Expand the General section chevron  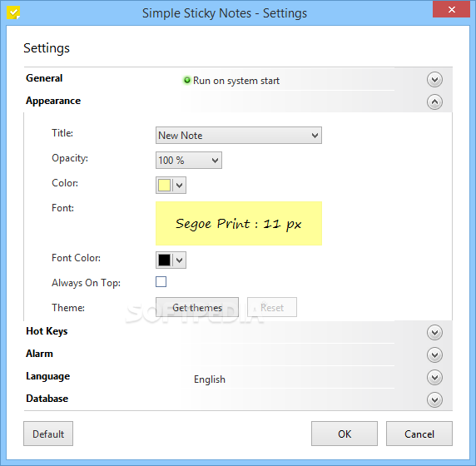(x=434, y=80)
